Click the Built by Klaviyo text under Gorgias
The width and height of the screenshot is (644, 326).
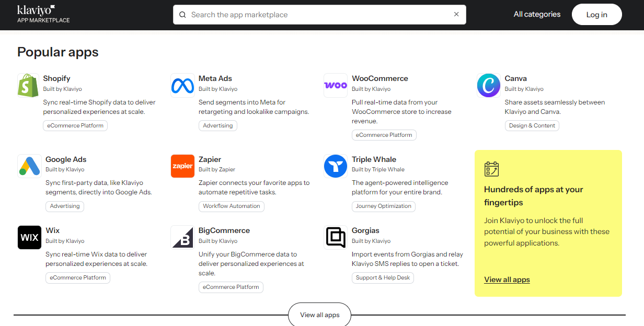371,241
